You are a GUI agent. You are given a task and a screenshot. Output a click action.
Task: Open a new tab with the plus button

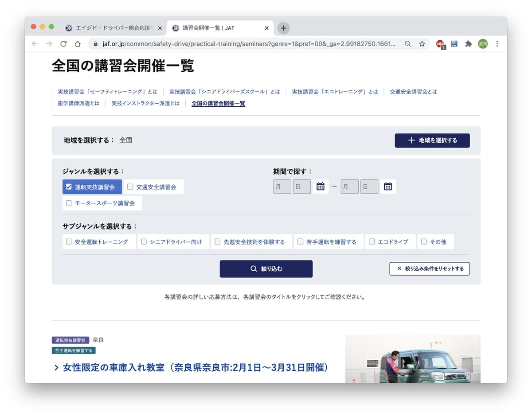283,27
